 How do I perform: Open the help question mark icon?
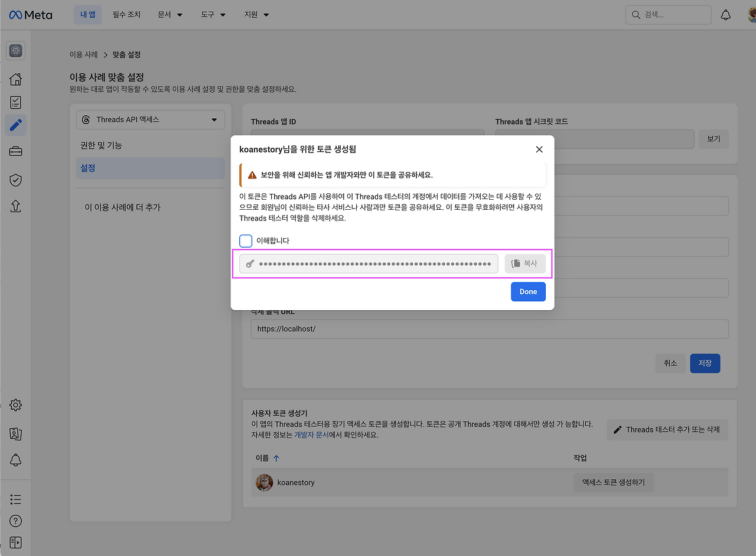16,521
